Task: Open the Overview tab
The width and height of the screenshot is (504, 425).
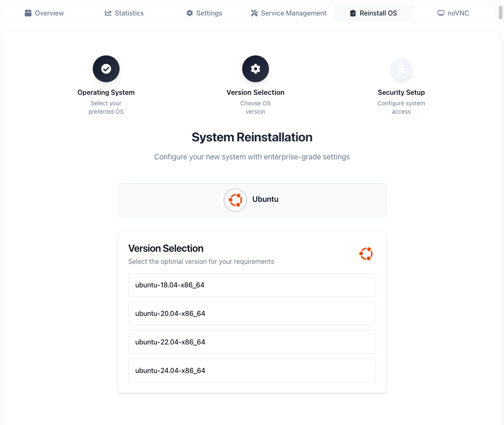Action: tap(44, 13)
